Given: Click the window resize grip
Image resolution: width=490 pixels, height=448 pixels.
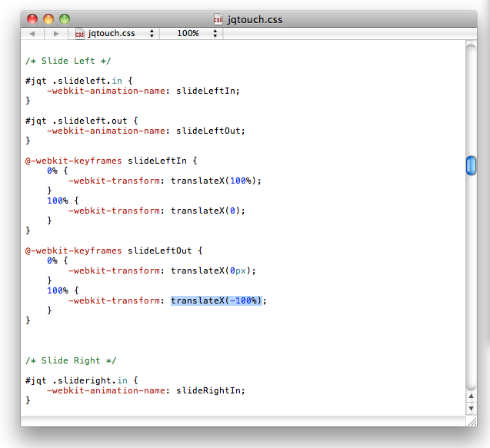Looking at the screenshot, I should [472, 422].
